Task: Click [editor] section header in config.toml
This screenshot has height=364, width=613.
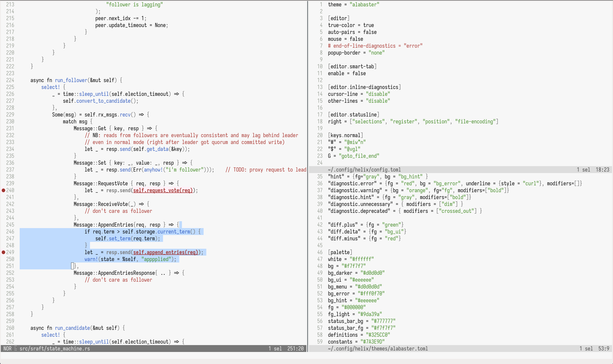Action: pos(339,18)
